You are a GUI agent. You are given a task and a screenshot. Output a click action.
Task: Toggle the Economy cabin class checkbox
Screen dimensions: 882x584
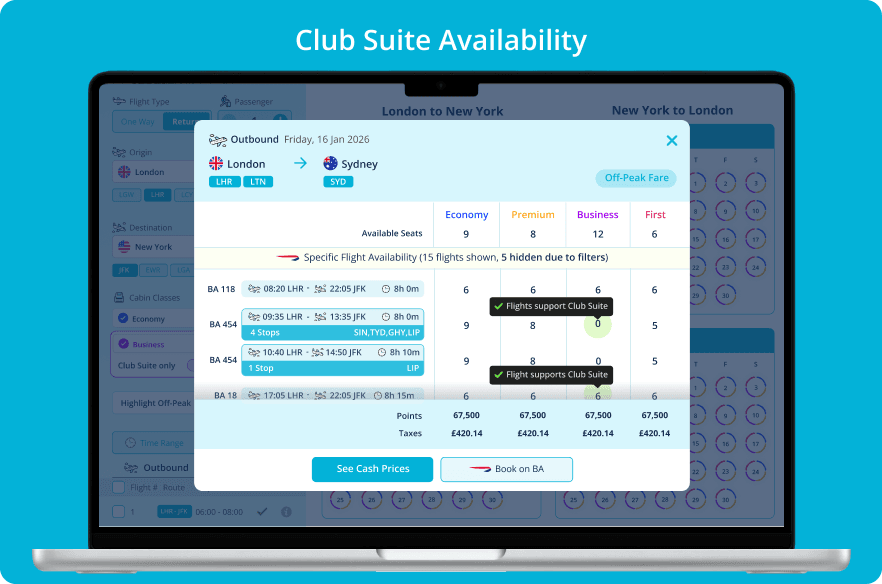click(123, 318)
